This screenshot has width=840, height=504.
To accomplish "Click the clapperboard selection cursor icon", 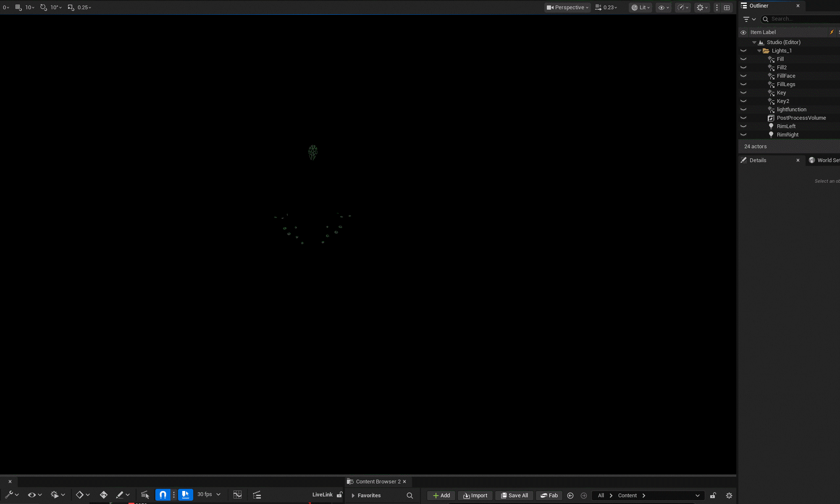I will 145,495.
